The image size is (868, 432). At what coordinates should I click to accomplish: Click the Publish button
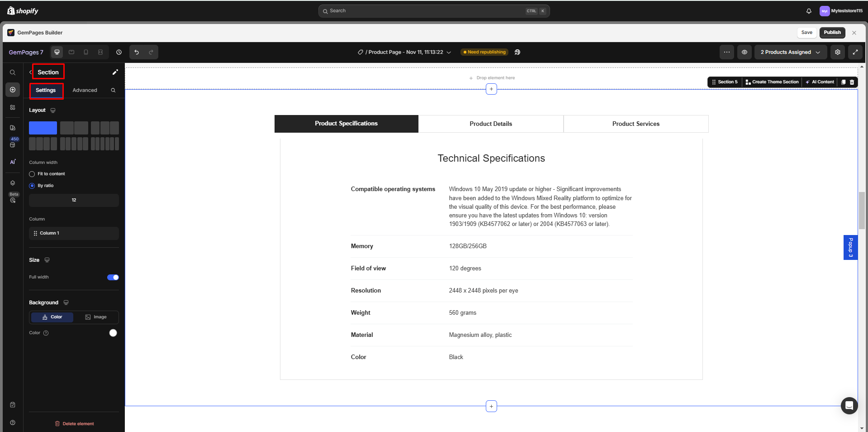pyautogui.click(x=832, y=33)
